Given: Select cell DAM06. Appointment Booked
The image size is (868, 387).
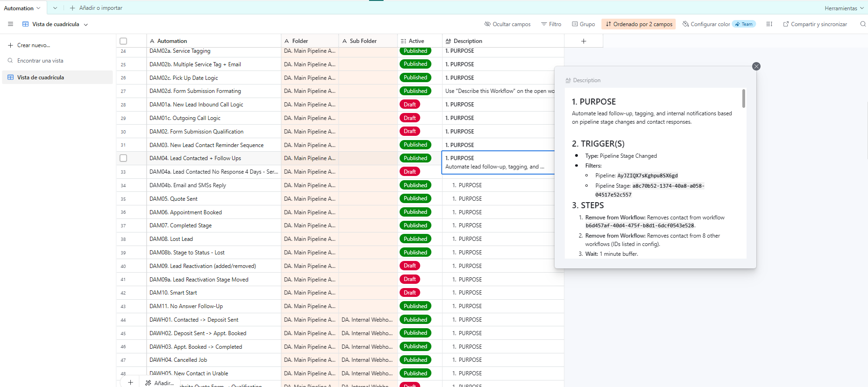Looking at the screenshot, I should click(213, 212).
